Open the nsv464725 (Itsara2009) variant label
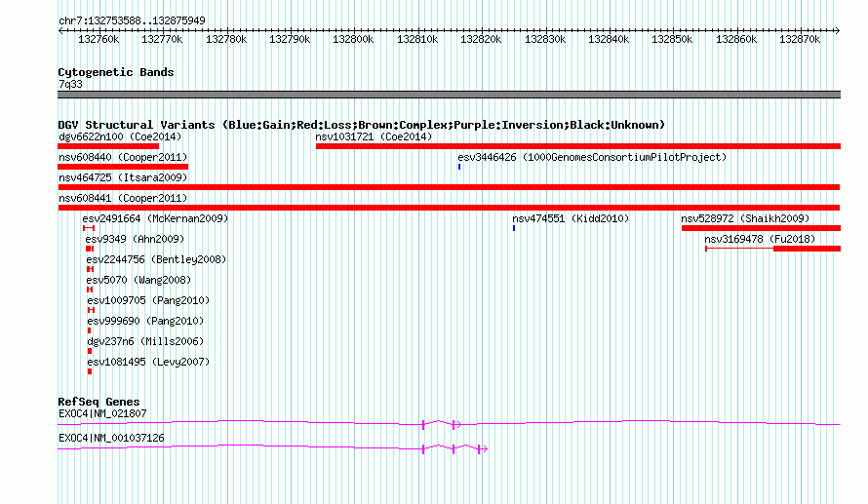Image resolution: width=868 pixels, height=504 pixels. point(123,177)
